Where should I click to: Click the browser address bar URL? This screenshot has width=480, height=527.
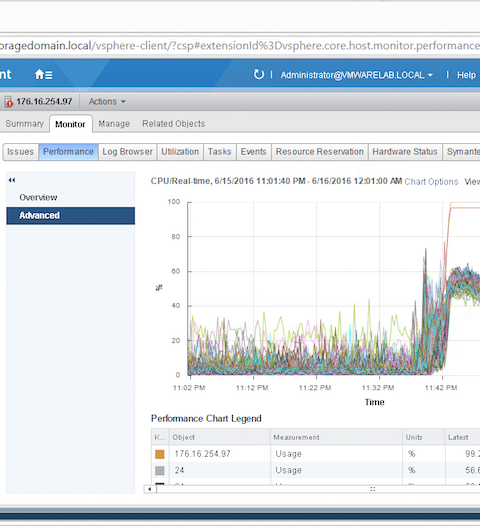pyautogui.click(x=240, y=45)
